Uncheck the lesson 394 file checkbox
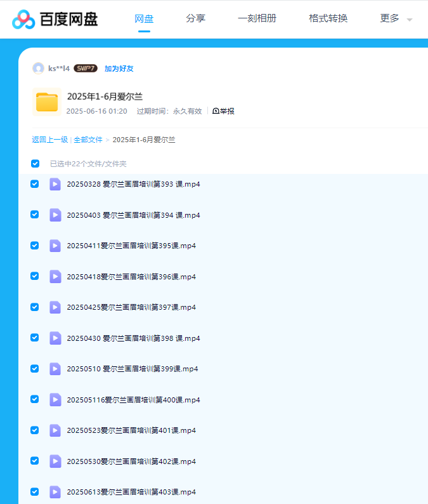Viewport: 428px width, 504px height. [x=35, y=215]
